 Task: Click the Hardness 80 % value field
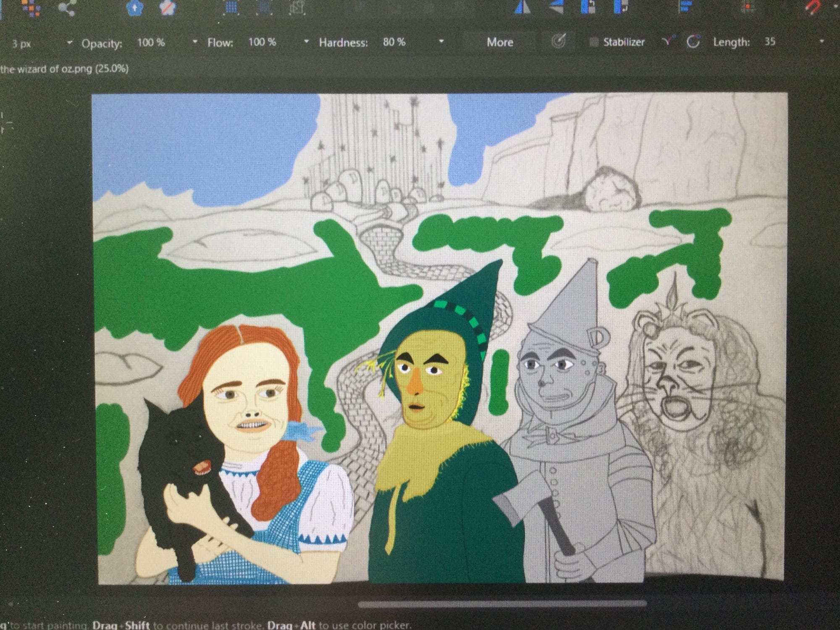[394, 42]
